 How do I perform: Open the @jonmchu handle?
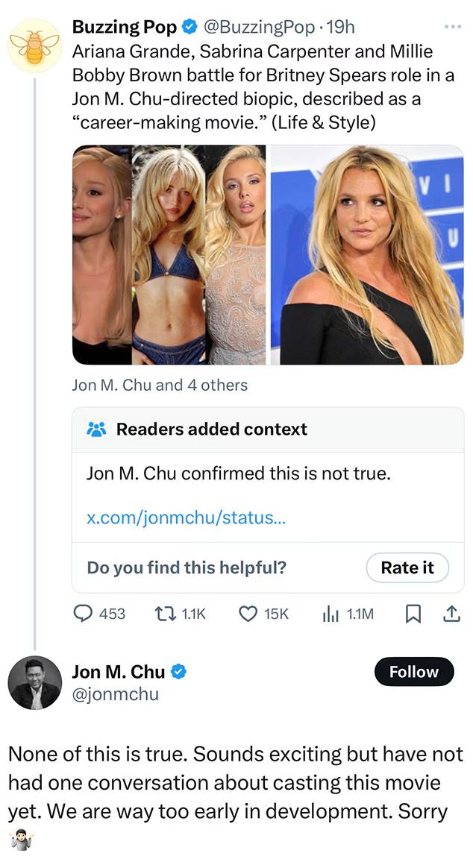tap(115, 694)
